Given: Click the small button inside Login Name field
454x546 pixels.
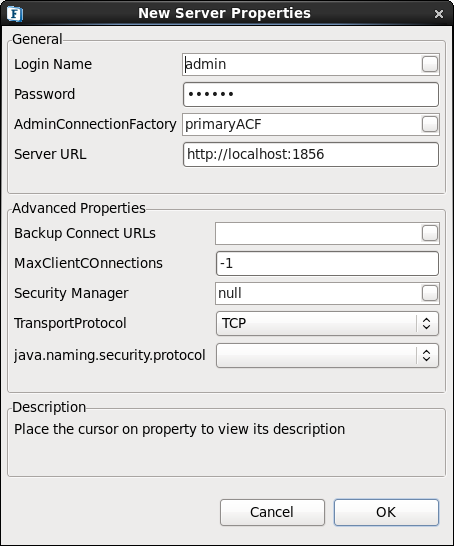Looking at the screenshot, I should pos(430,64).
